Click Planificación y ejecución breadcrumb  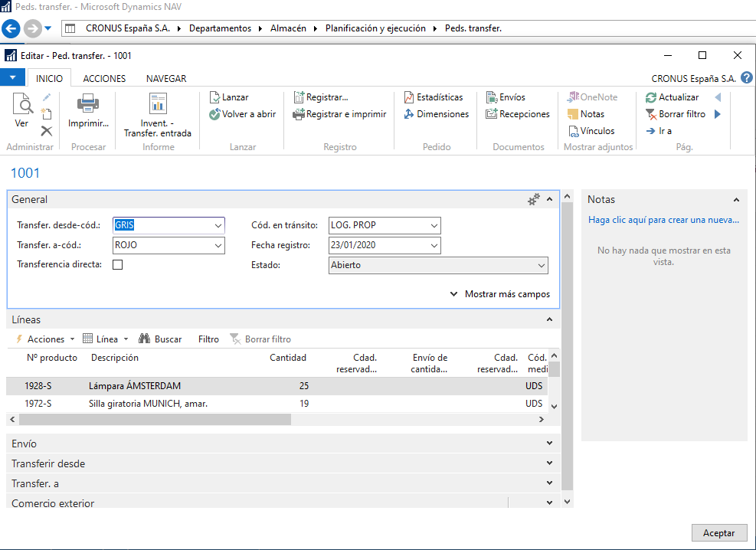[375, 28]
